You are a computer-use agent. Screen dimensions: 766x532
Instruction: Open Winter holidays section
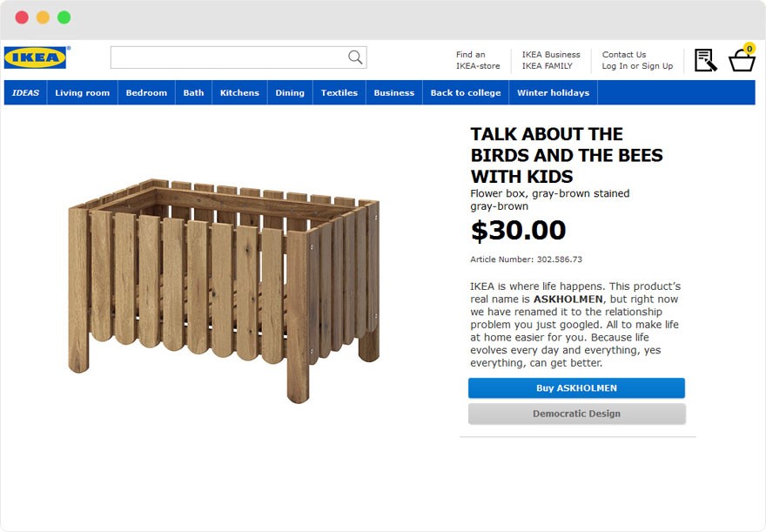553,93
